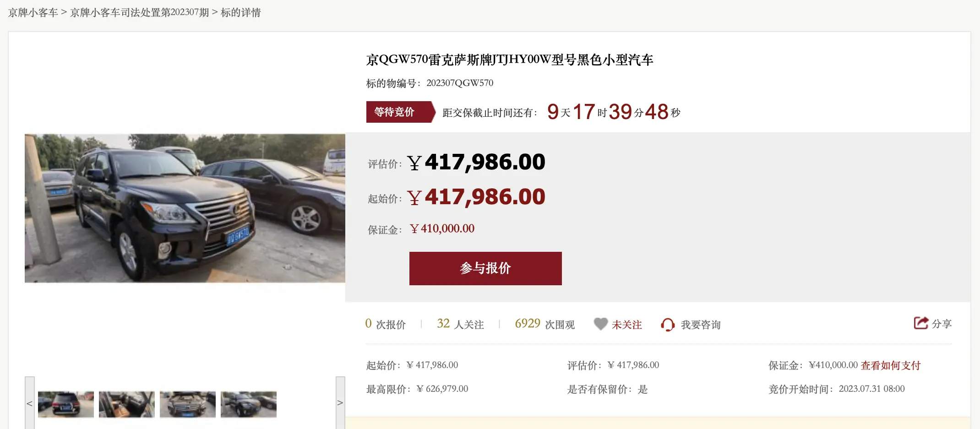Go to 京牌小客车司法处置第202307期 breadcrumb
Image resolution: width=980 pixels, height=429 pixels.
[x=139, y=12]
